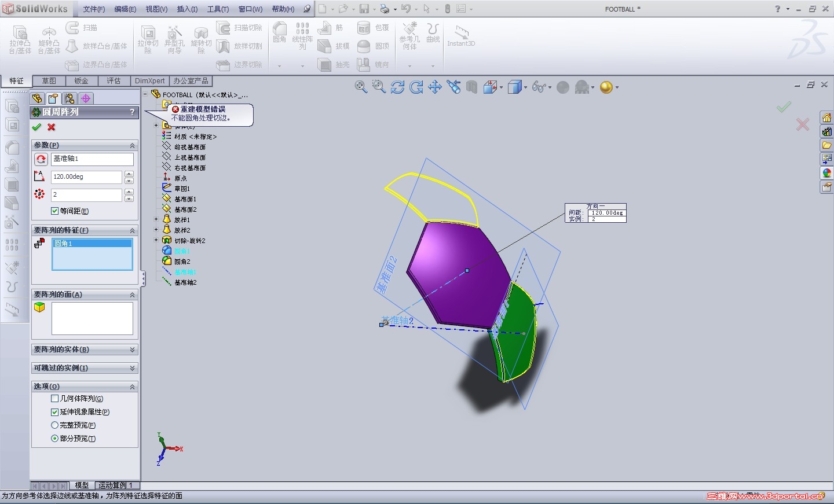Select the 部分预览 partial preview radio button

(x=55, y=439)
